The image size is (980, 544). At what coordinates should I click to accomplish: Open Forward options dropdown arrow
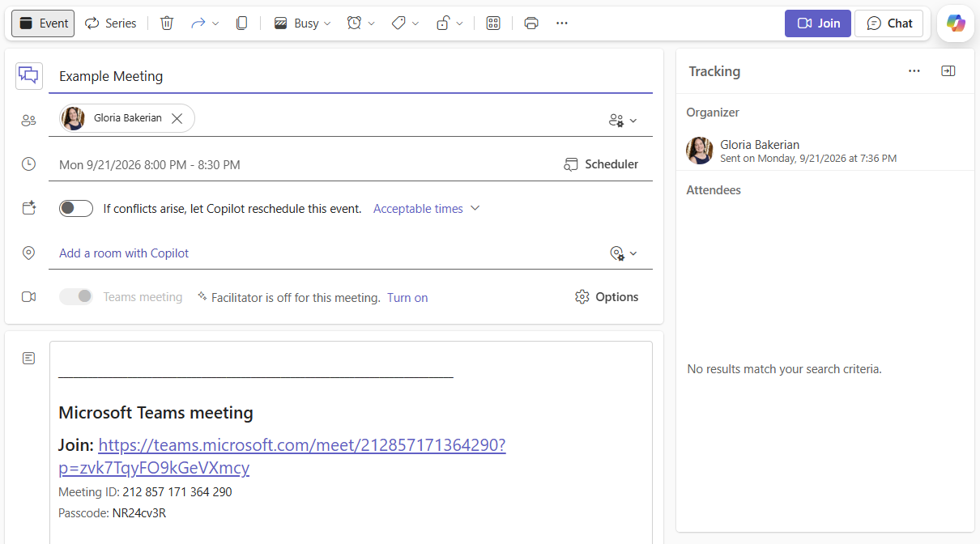tap(215, 23)
